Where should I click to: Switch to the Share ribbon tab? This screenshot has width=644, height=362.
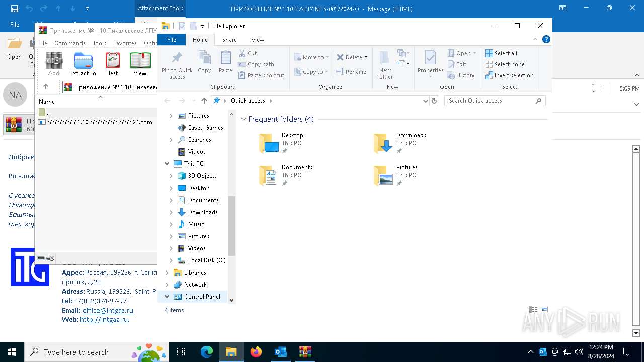(x=229, y=40)
